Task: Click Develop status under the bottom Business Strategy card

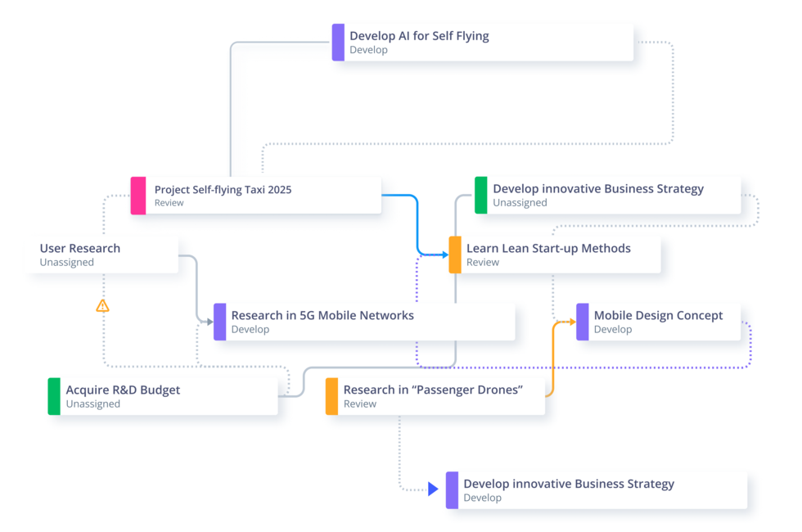Action: 482,498
